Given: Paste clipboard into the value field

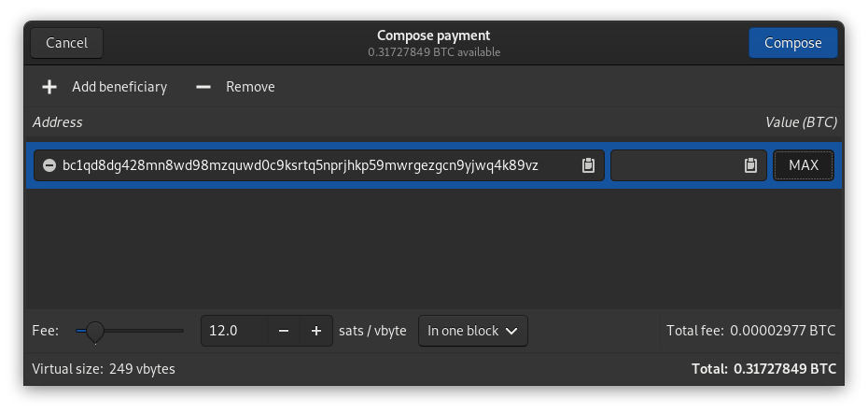Looking at the screenshot, I should point(750,165).
